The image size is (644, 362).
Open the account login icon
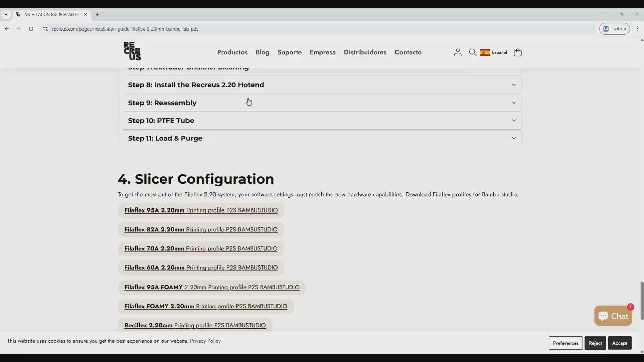(x=458, y=52)
